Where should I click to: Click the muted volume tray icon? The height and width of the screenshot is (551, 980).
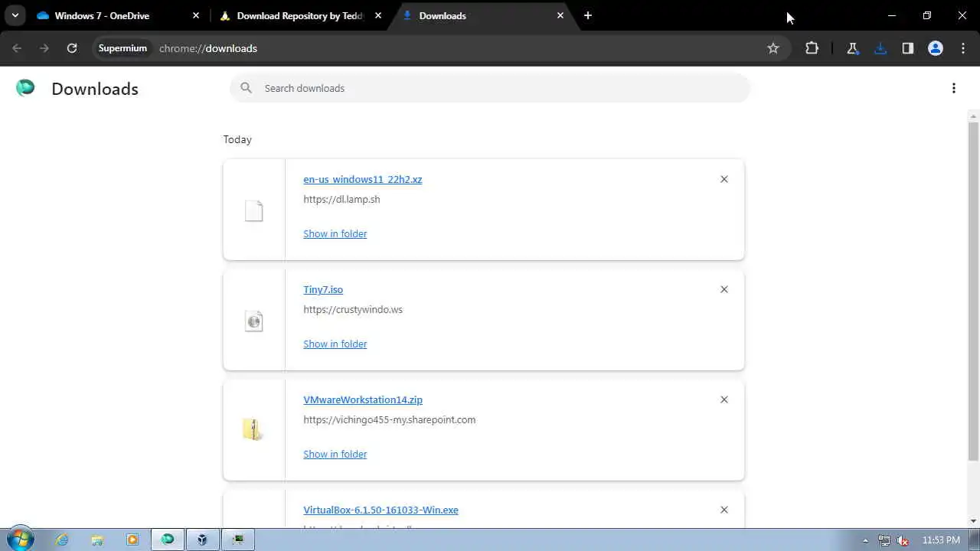[x=902, y=540]
